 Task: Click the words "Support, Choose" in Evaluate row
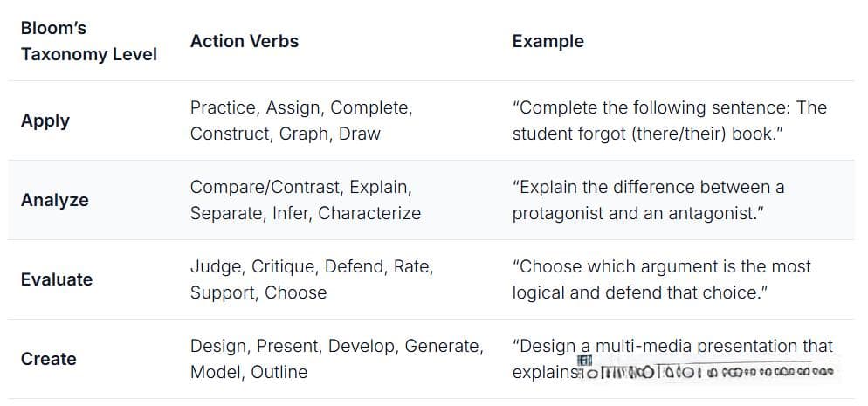[x=258, y=292]
